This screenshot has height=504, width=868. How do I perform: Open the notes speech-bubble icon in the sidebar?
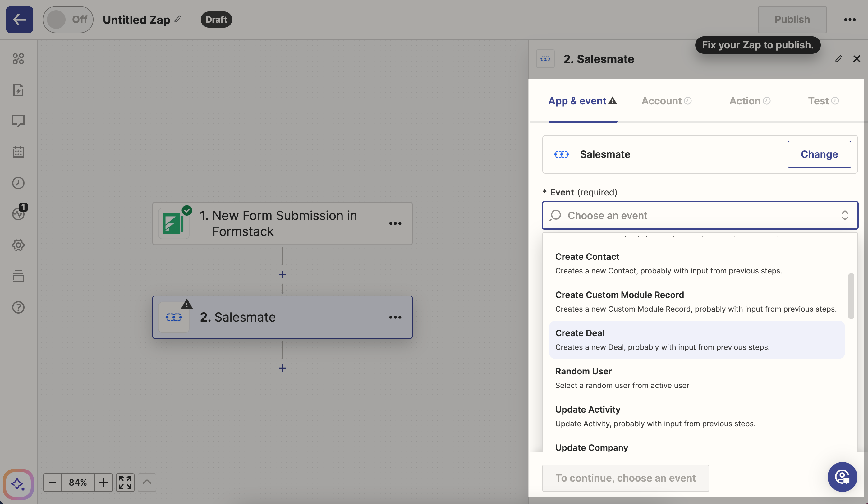tap(18, 121)
